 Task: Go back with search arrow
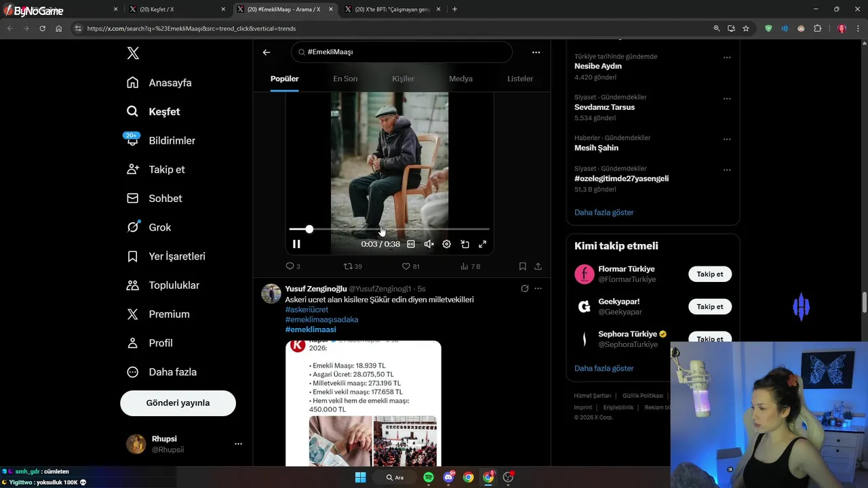(x=267, y=52)
